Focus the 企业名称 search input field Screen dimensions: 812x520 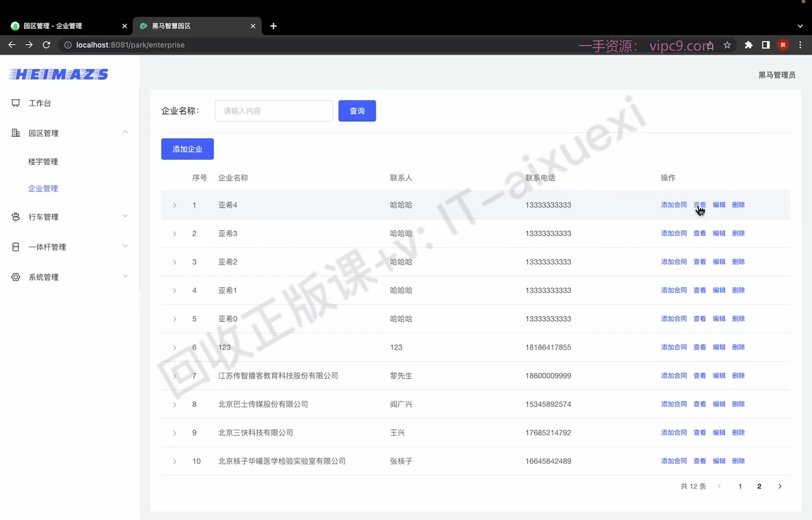point(274,111)
